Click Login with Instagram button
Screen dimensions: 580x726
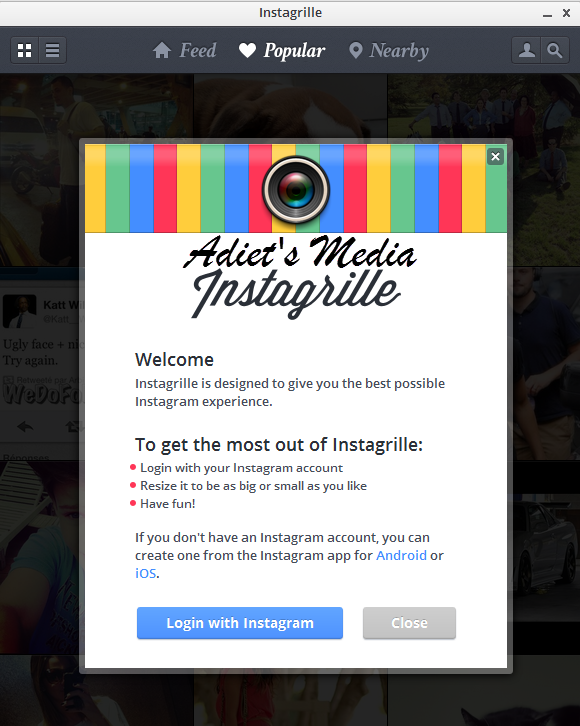coord(240,623)
